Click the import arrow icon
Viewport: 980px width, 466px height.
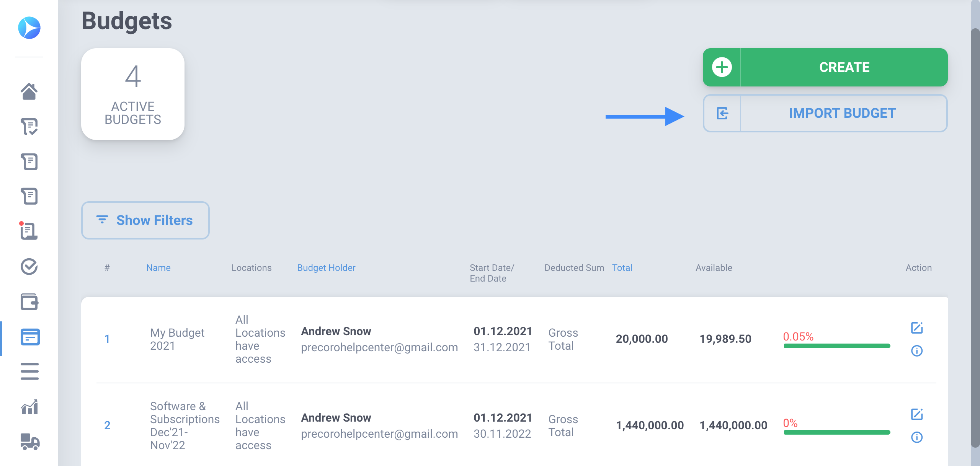pyautogui.click(x=722, y=113)
